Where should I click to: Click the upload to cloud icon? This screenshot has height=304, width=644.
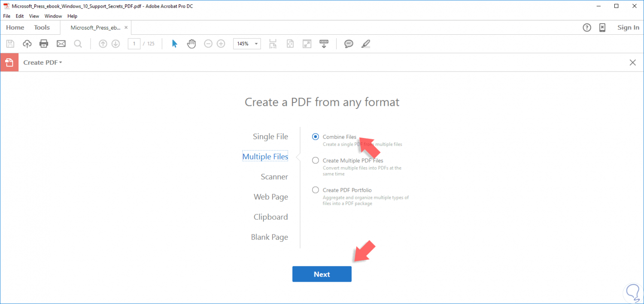tap(27, 44)
